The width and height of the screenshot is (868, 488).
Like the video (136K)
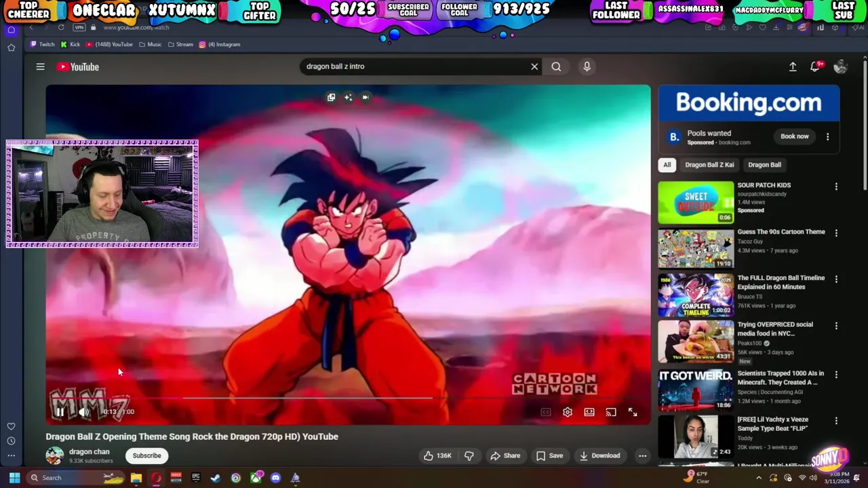click(437, 455)
